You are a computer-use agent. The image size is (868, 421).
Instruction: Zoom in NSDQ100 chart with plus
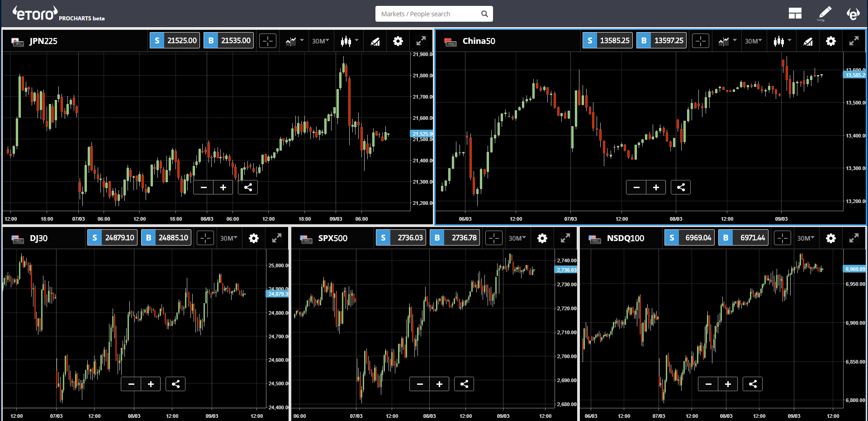tap(728, 384)
